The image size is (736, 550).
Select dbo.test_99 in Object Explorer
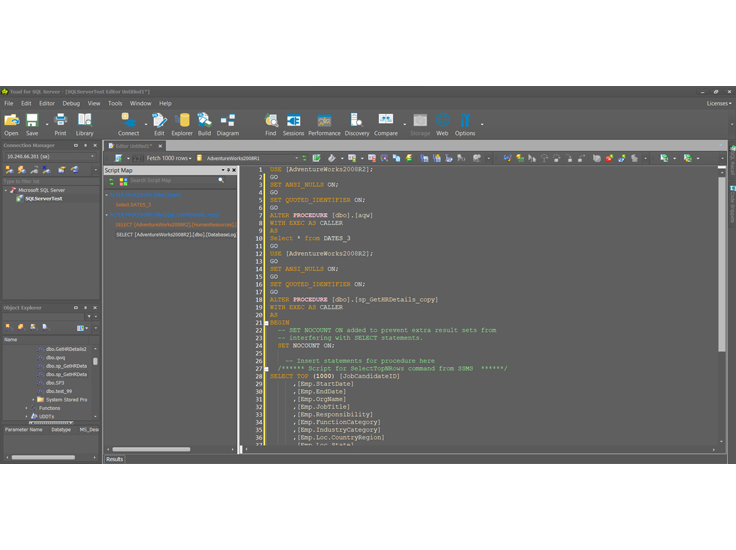(59, 391)
